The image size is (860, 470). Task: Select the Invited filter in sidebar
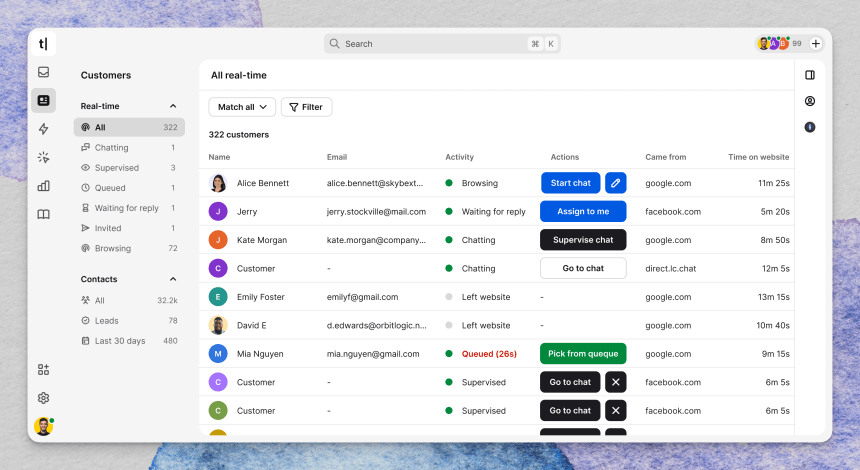pos(129,228)
